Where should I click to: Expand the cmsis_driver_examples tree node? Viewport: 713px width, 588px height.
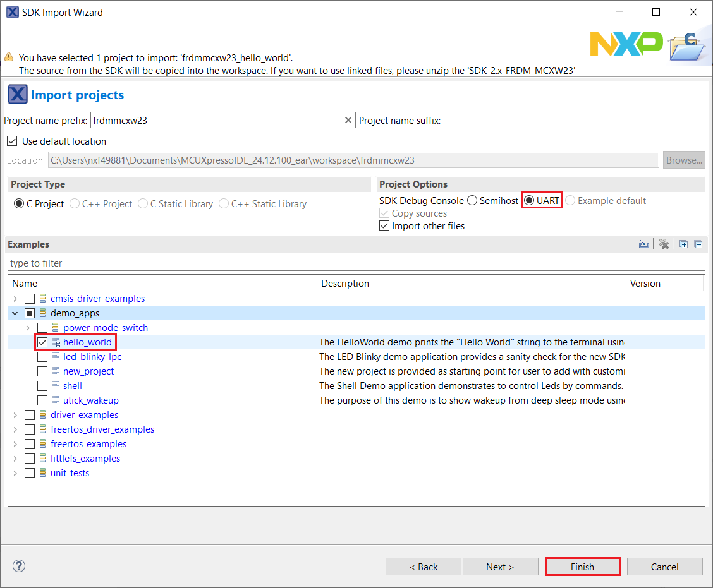15,299
